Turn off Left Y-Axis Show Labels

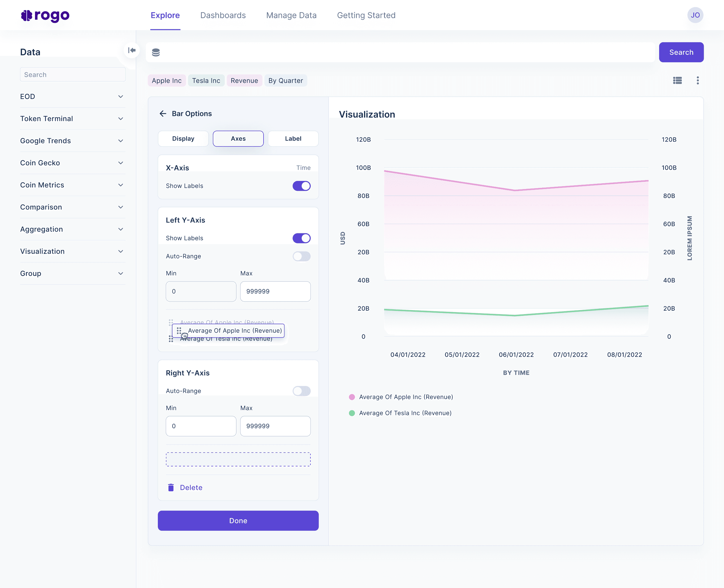301,238
